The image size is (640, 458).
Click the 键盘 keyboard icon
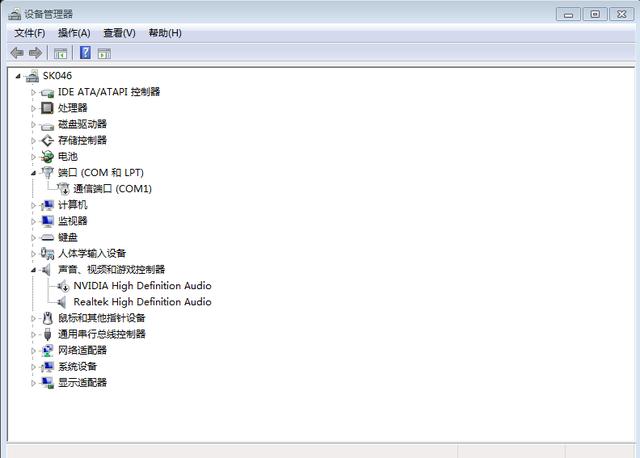(47, 237)
